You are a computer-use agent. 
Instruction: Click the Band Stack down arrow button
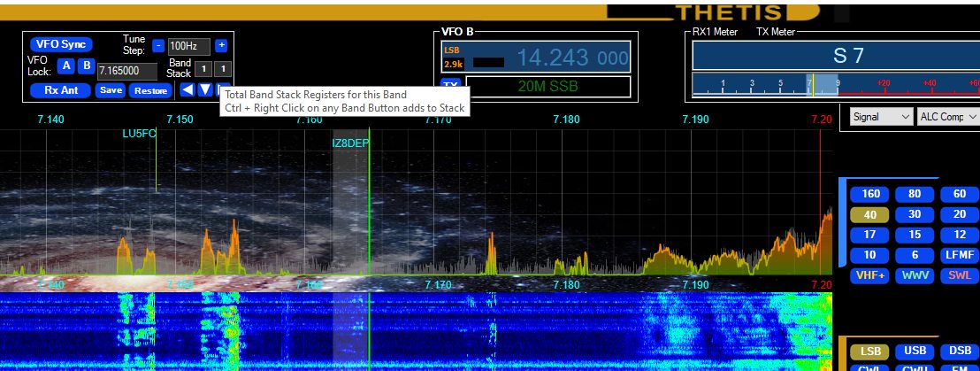pyautogui.click(x=205, y=89)
